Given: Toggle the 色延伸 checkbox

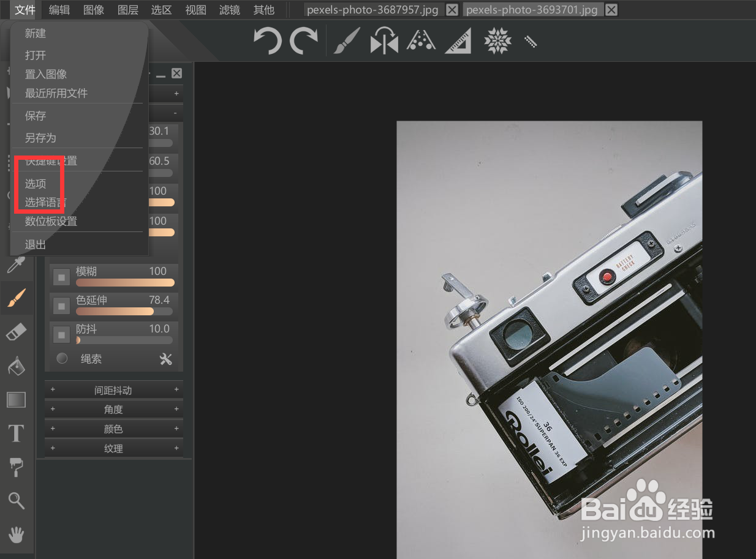Looking at the screenshot, I should pyautogui.click(x=61, y=305).
